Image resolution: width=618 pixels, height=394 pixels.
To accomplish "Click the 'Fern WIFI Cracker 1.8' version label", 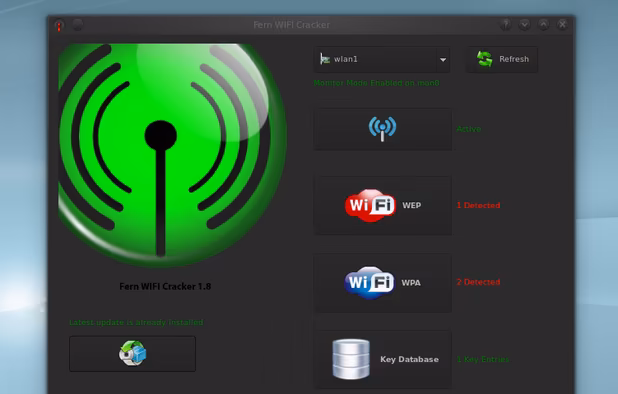I will [165, 286].
